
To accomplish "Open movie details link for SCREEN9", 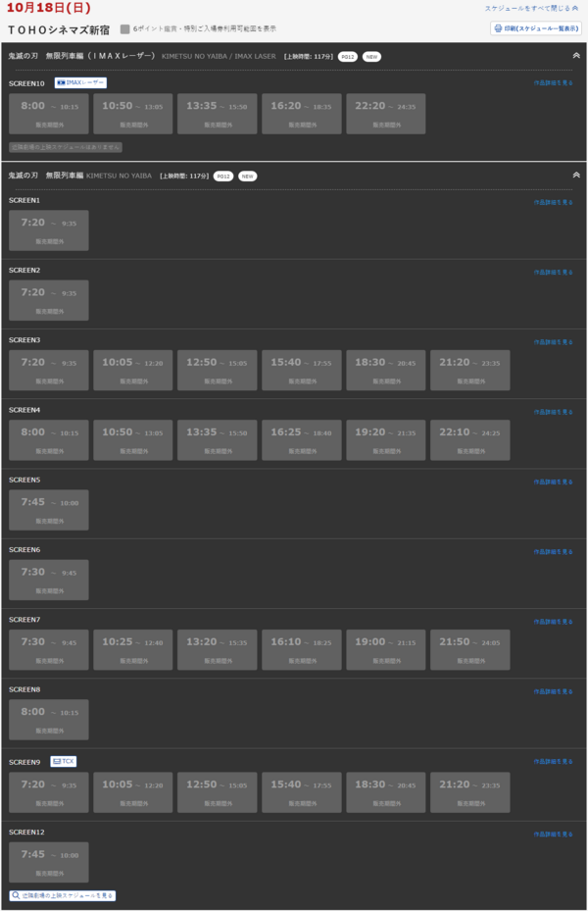I will tap(553, 761).
